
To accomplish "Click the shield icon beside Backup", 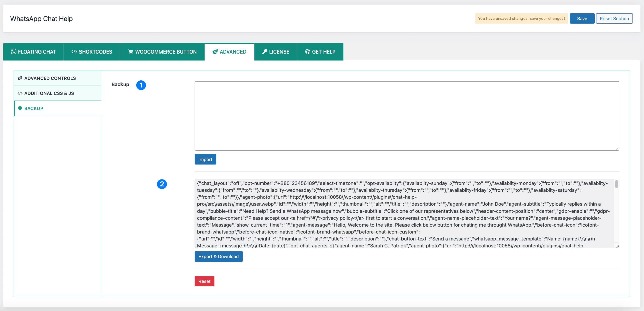I will click(20, 108).
